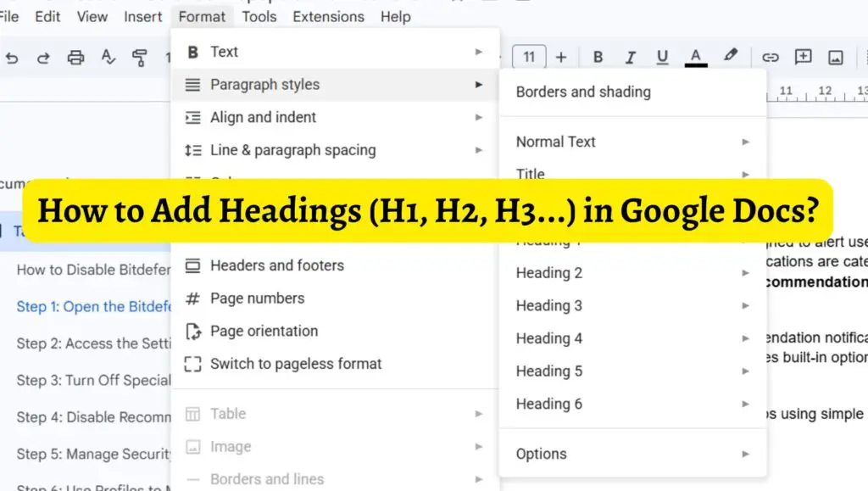Add a comment with the comment icon
The width and height of the screenshot is (868, 491).
click(802, 57)
